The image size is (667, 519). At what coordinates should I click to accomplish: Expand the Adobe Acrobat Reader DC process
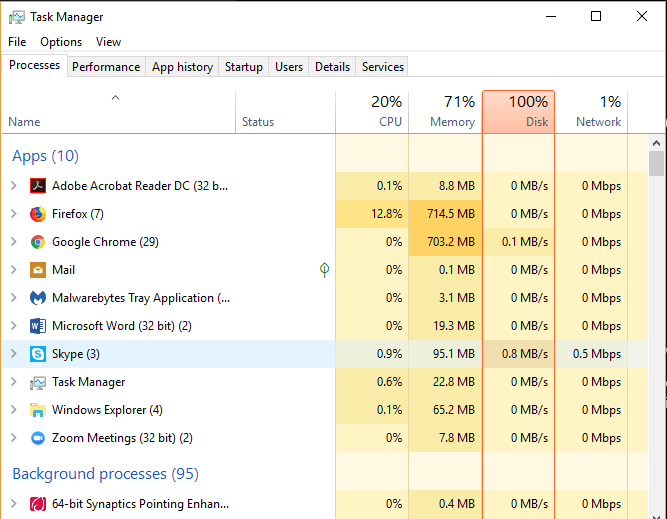pyautogui.click(x=14, y=186)
